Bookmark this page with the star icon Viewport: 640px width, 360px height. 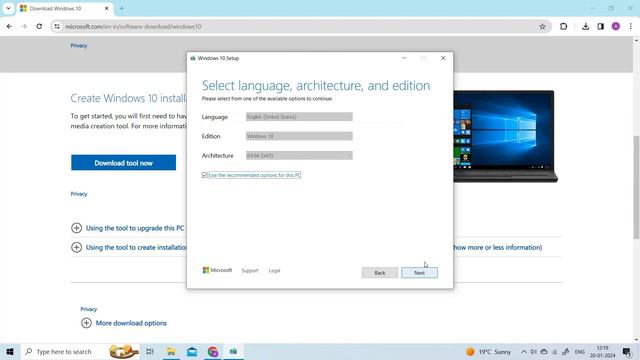[x=542, y=27]
